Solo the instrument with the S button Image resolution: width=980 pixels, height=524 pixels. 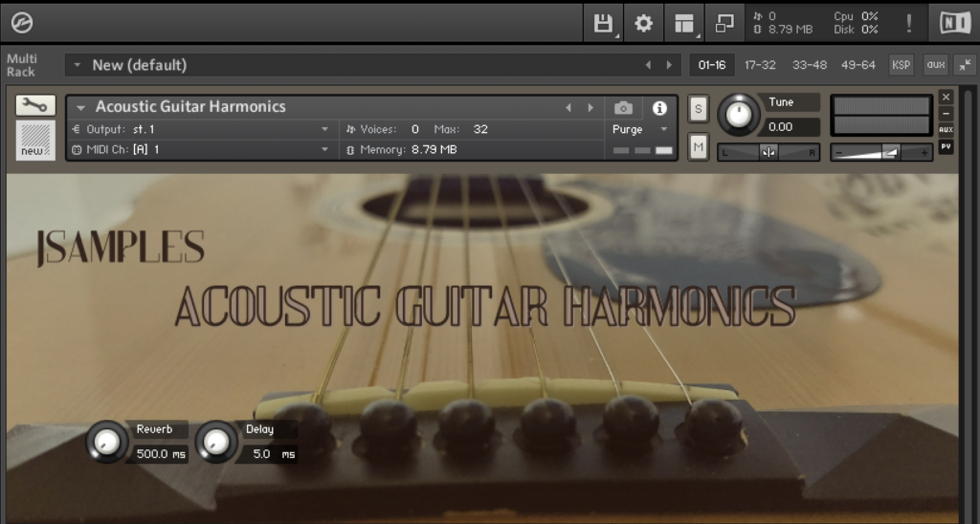click(698, 109)
